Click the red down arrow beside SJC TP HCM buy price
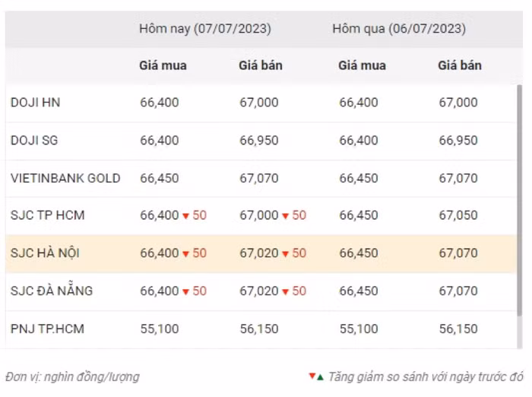The width and height of the screenshot is (532, 397). pyautogui.click(x=185, y=216)
